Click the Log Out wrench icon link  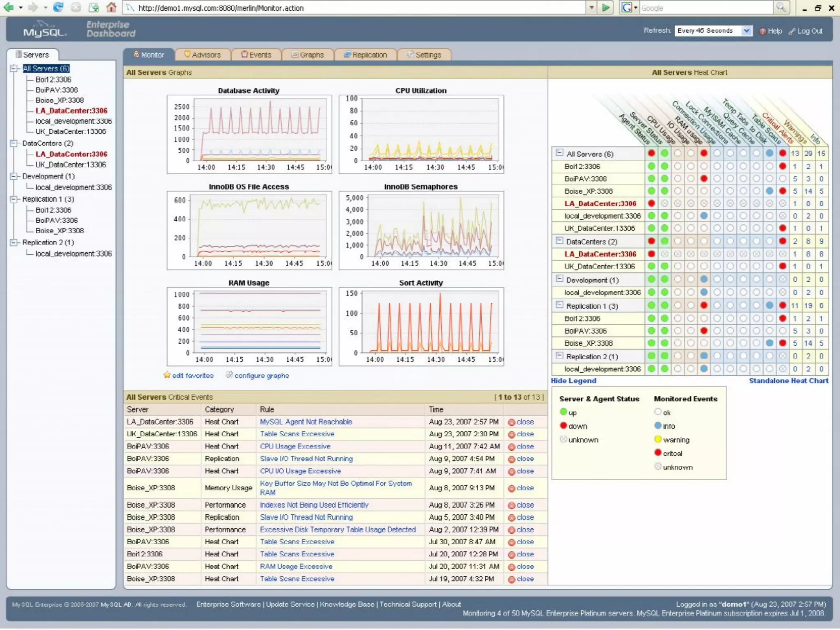click(x=806, y=31)
